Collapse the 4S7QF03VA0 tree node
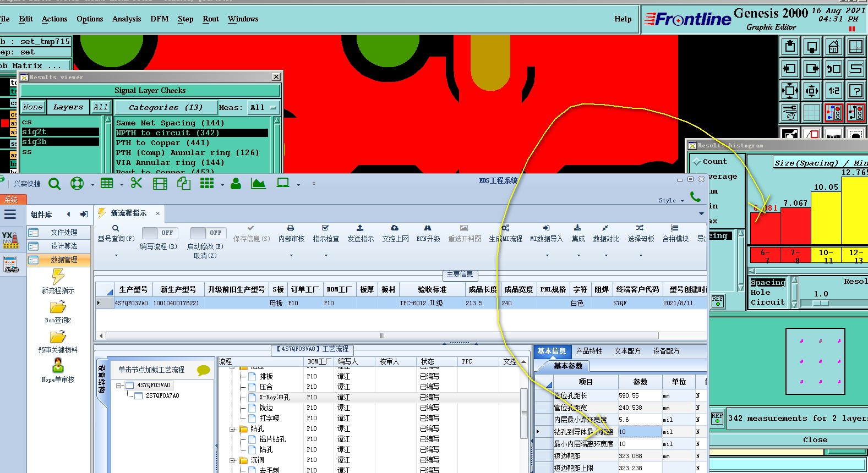This screenshot has width=868, height=473. [119, 386]
